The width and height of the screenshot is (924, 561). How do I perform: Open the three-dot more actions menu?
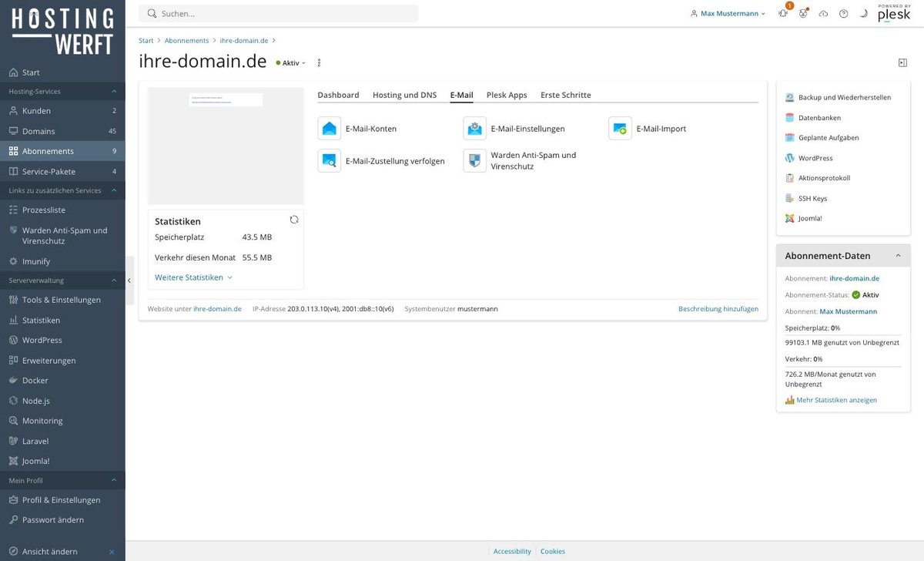319,63
